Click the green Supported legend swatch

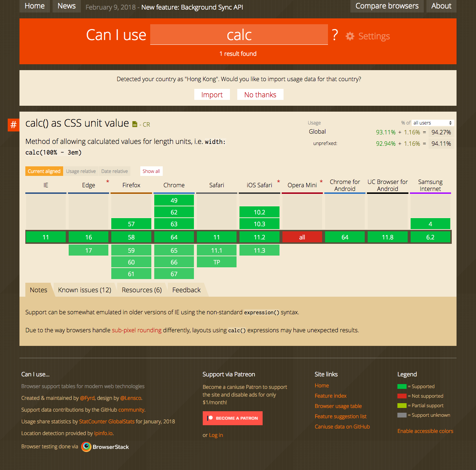[x=402, y=386]
